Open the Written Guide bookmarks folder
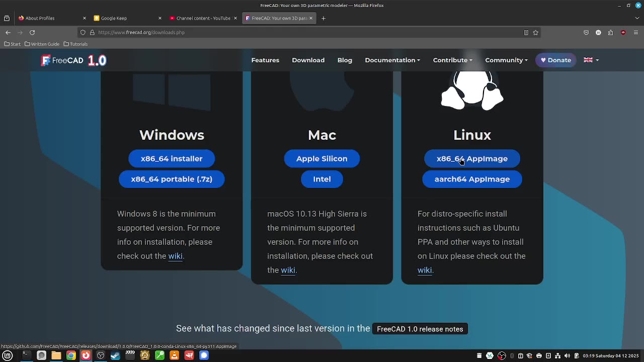 42,44
